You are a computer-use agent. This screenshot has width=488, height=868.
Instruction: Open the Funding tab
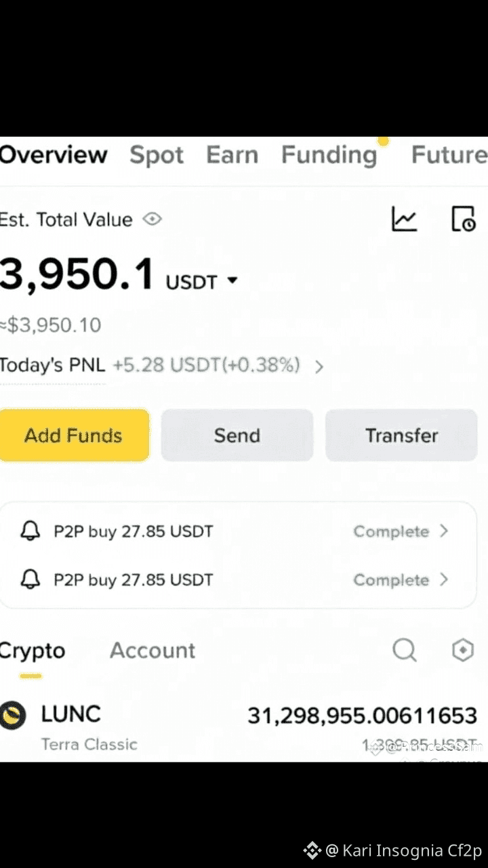coord(329,154)
